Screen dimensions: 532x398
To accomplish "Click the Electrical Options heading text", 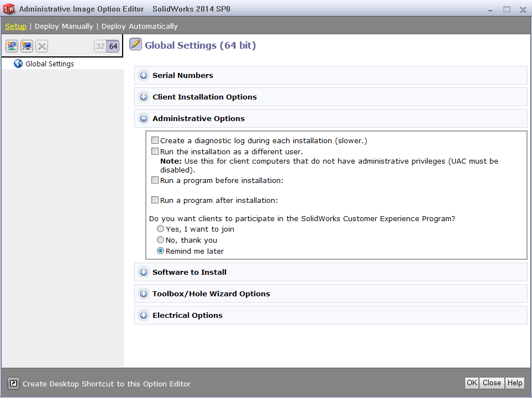I will point(187,315).
